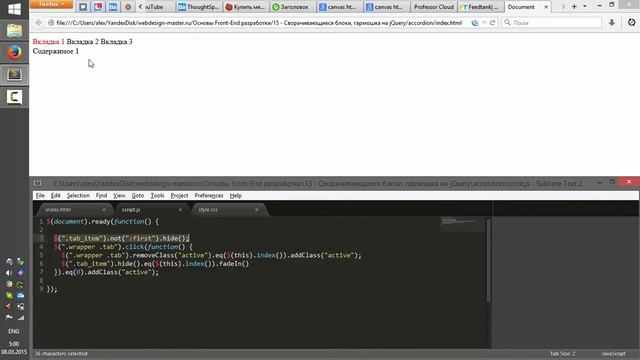Open JavaScript syntax selector in status bar
Image resolution: width=640 pixels, height=360 pixels.
point(613,353)
